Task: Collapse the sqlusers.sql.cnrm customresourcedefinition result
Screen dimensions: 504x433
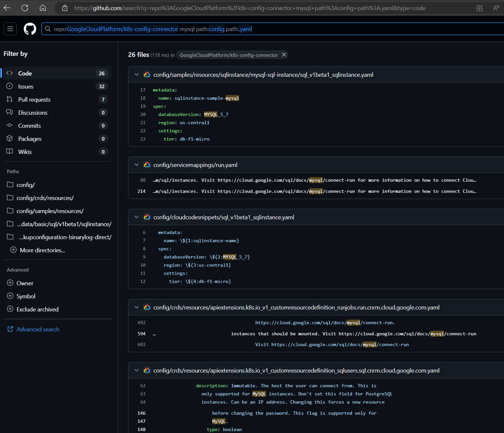Action: click(137, 370)
